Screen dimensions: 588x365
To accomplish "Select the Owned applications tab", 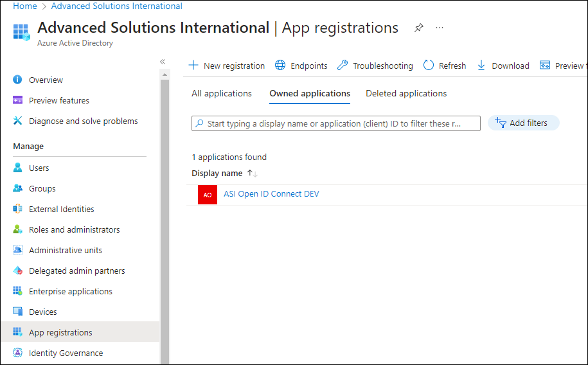I will pyautogui.click(x=310, y=93).
